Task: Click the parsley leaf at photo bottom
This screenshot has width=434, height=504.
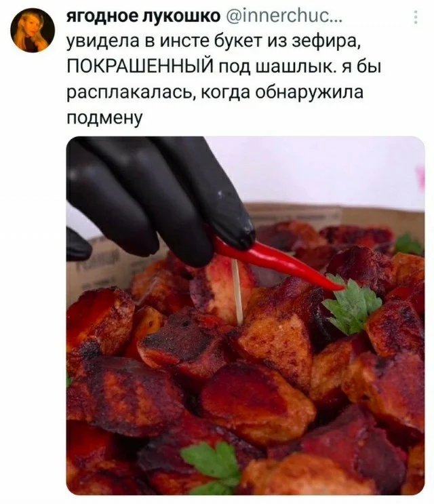Action: (x=214, y=465)
